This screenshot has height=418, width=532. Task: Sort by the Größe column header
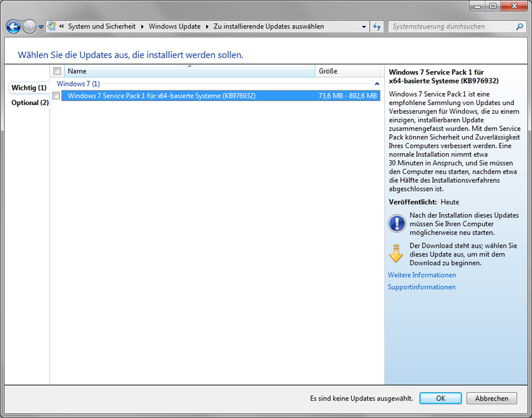(347, 71)
